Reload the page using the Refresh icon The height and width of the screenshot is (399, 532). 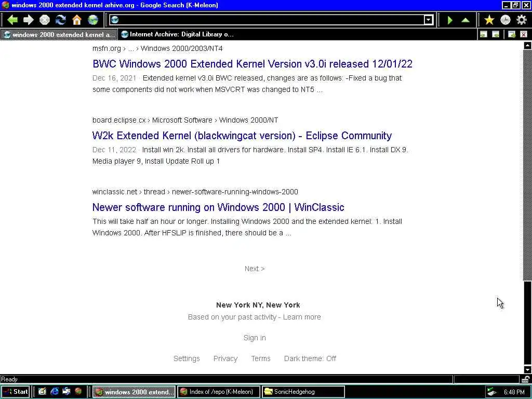tap(61, 20)
